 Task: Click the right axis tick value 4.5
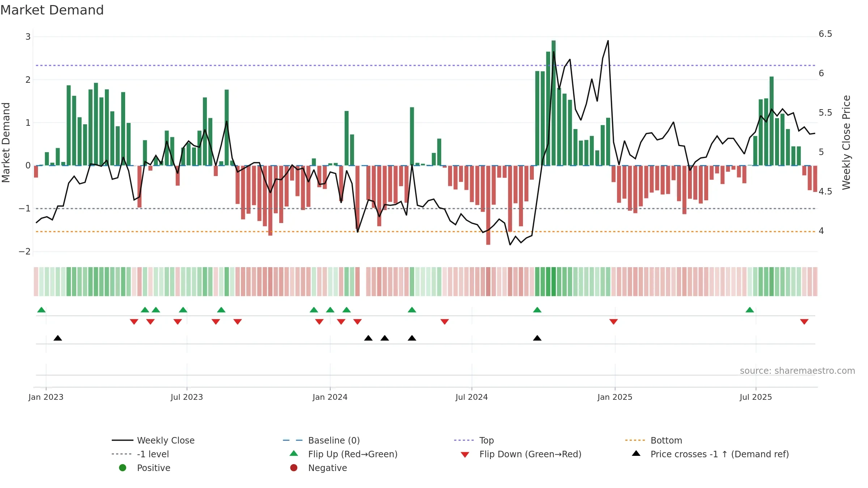[825, 192]
